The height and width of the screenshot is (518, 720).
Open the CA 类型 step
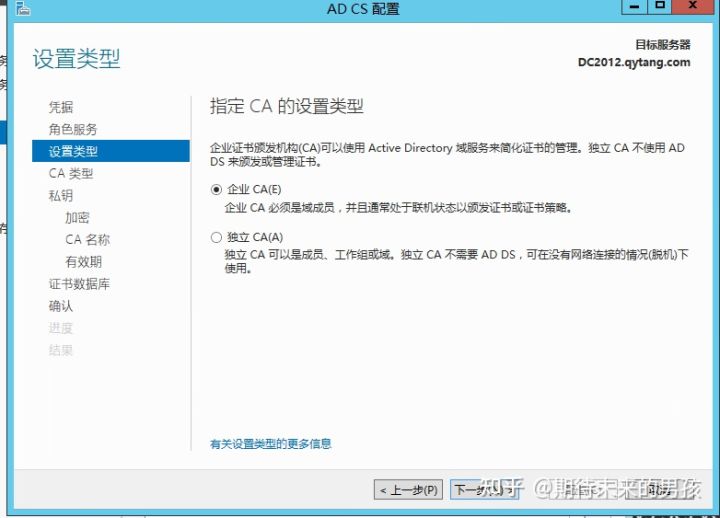point(71,173)
